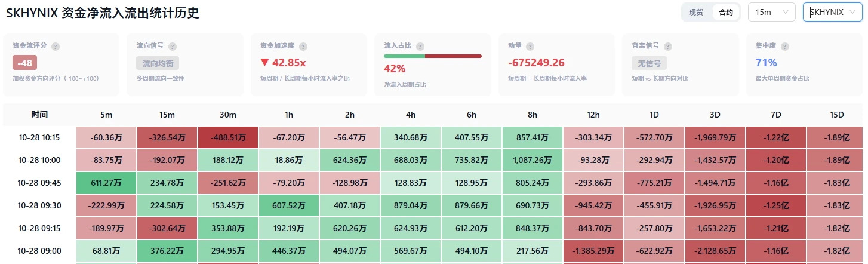Click the 128.83万 cell
Viewport: 868px width, 264px height.
click(411, 183)
